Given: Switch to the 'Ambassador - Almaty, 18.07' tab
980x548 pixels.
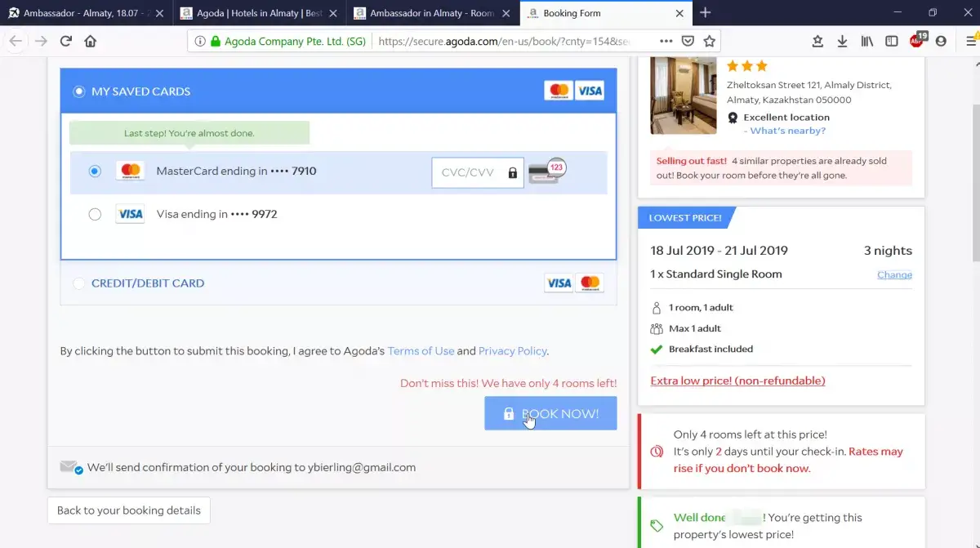Looking at the screenshot, I should (x=85, y=13).
